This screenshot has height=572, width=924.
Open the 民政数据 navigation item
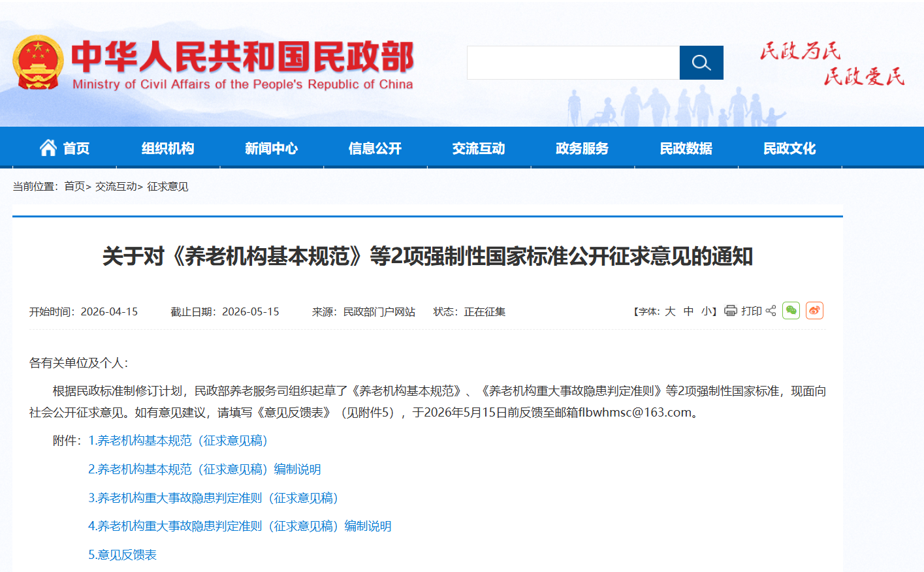pyautogui.click(x=686, y=148)
